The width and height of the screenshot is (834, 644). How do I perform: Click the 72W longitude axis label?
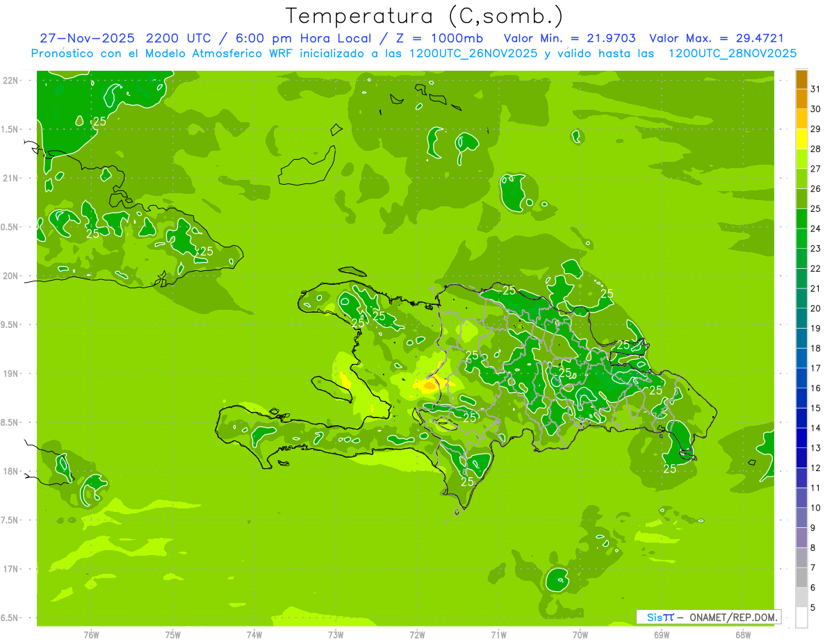pyautogui.click(x=417, y=635)
